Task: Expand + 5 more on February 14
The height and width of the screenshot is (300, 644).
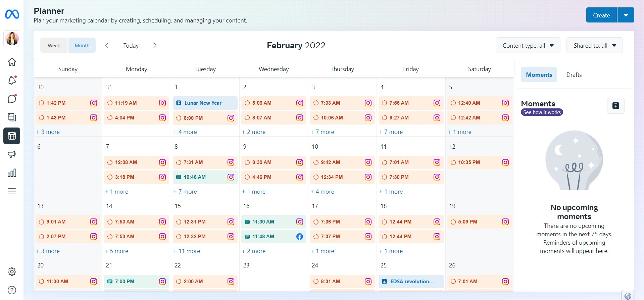Action: (x=116, y=251)
